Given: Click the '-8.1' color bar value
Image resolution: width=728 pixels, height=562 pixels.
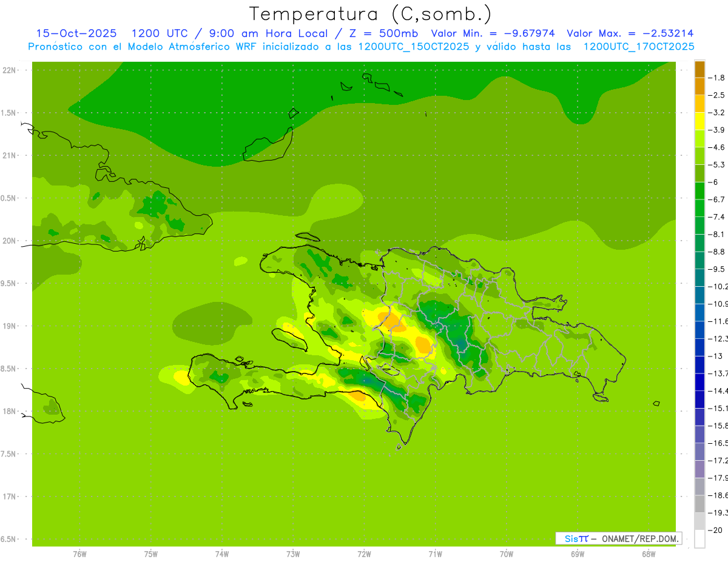Looking at the screenshot, I should 716,234.
